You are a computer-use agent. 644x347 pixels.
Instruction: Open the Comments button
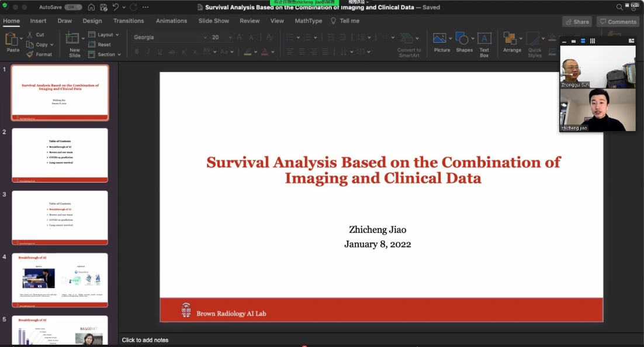coord(618,22)
